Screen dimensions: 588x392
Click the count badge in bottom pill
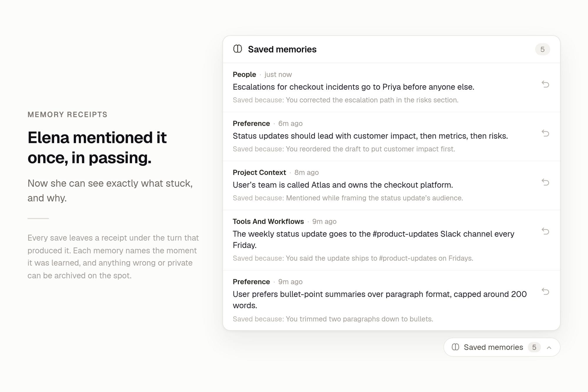coord(534,347)
